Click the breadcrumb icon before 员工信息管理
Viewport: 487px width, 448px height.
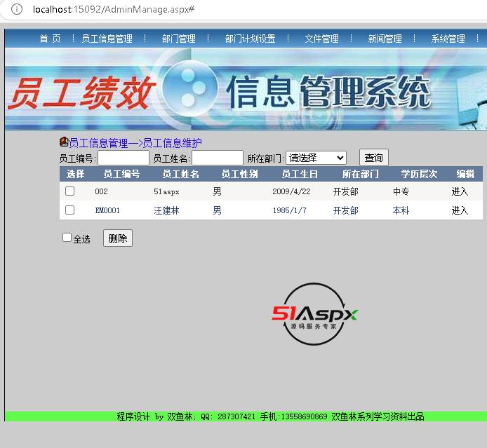click(64, 142)
